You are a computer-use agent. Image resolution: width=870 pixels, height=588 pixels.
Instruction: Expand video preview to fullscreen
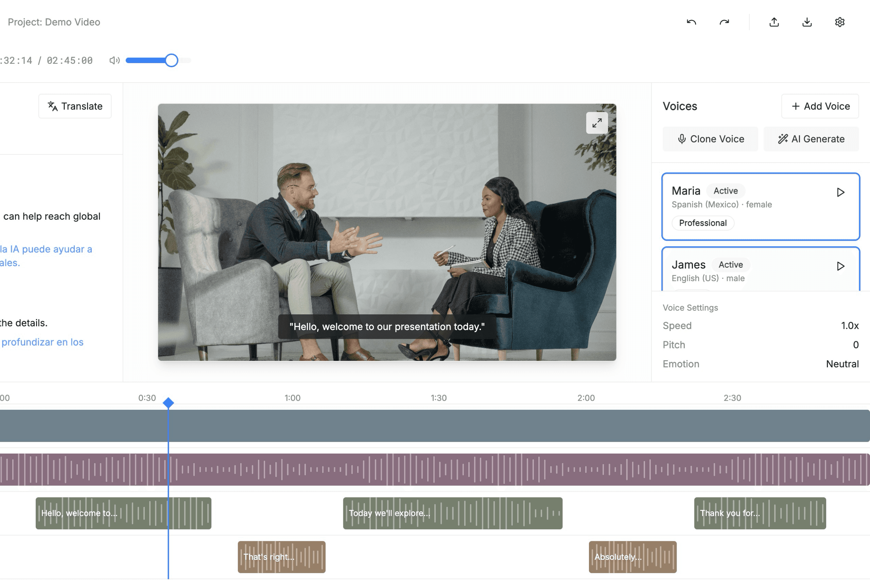[597, 123]
